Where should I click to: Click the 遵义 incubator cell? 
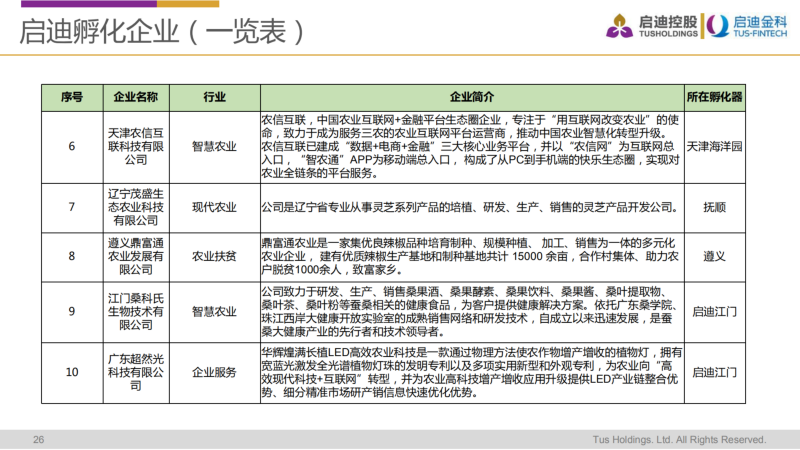click(714, 257)
